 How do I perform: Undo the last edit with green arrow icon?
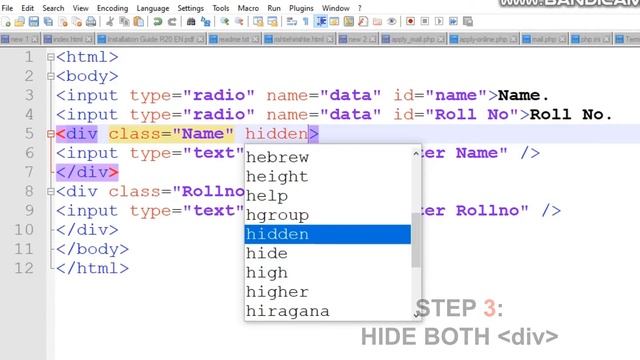pyautogui.click(x=158, y=22)
